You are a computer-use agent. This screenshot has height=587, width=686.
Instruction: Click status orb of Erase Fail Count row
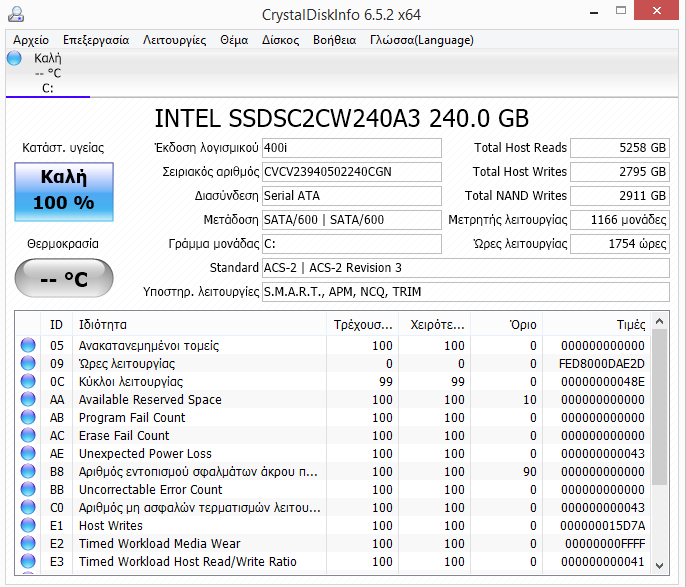pos(28,435)
